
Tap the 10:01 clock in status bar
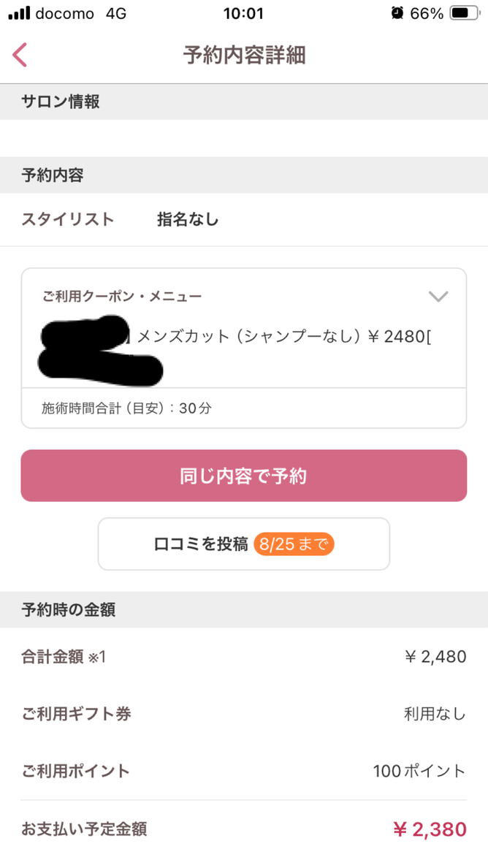pyautogui.click(x=243, y=13)
